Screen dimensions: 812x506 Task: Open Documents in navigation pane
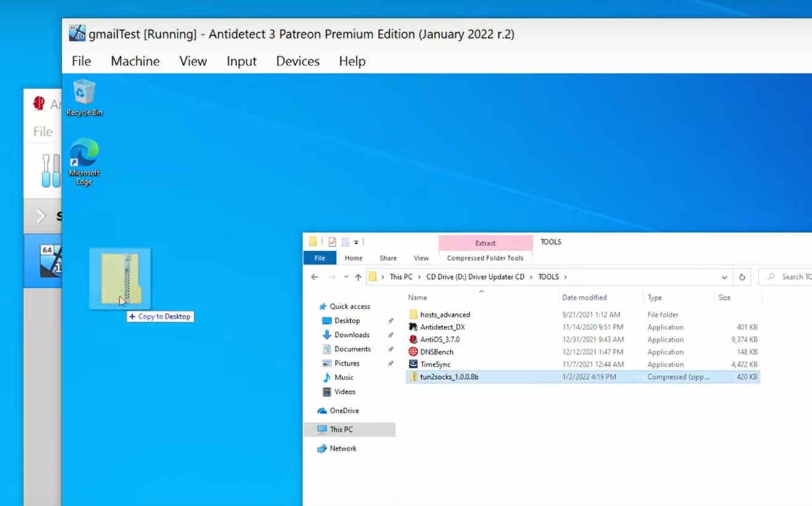point(352,349)
